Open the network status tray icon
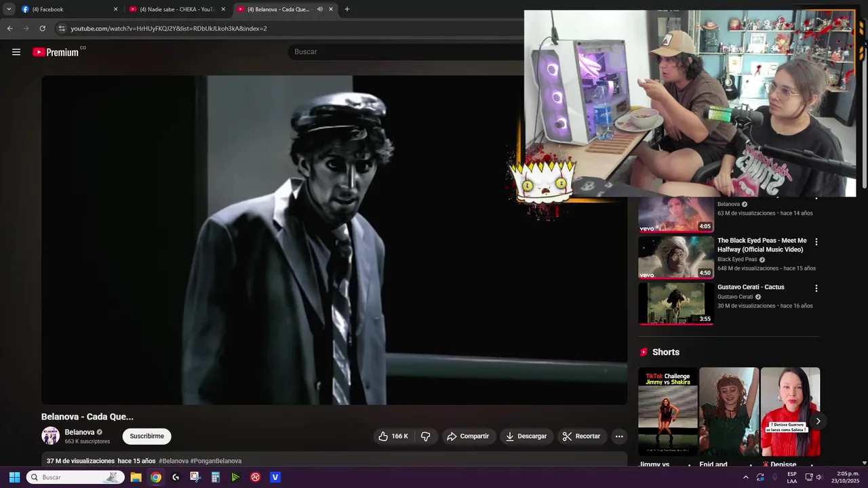 [809, 477]
